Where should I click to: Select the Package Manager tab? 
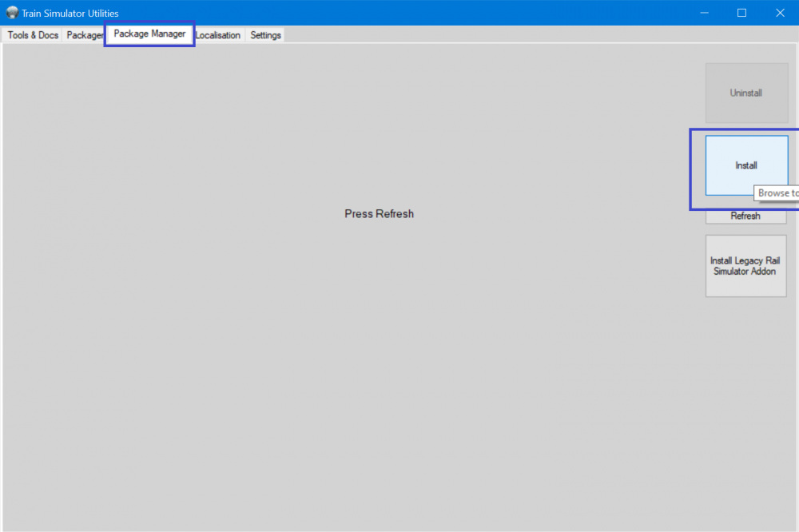point(149,34)
